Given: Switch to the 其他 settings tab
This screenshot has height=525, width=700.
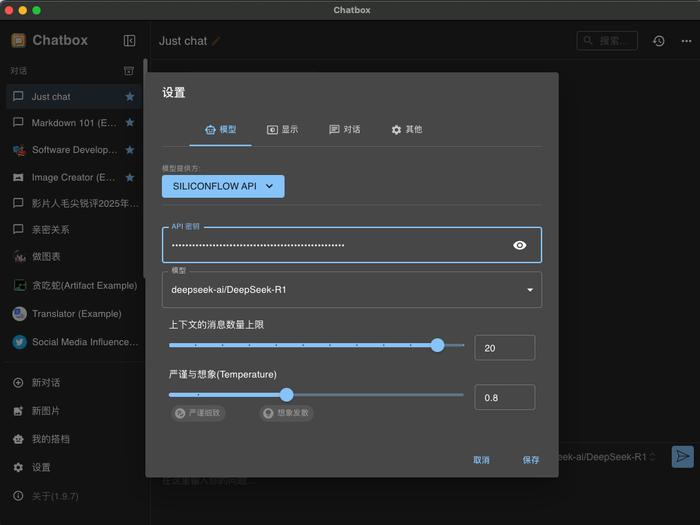Looking at the screenshot, I should 407,129.
